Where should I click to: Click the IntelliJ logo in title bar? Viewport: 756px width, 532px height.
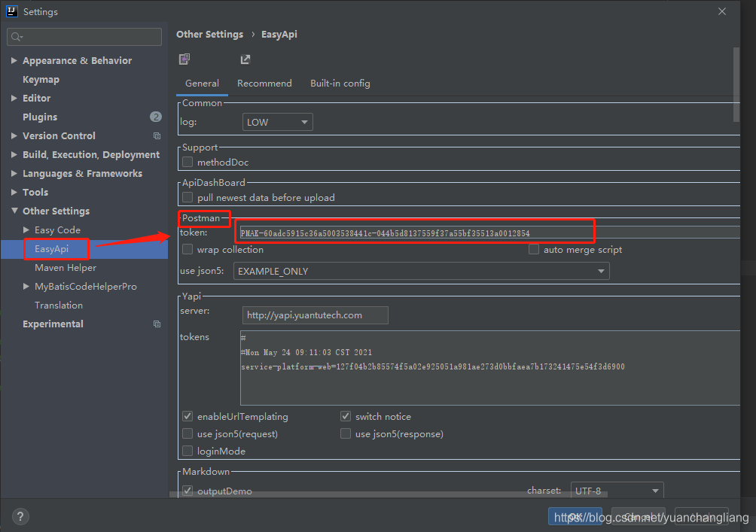[12, 11]
